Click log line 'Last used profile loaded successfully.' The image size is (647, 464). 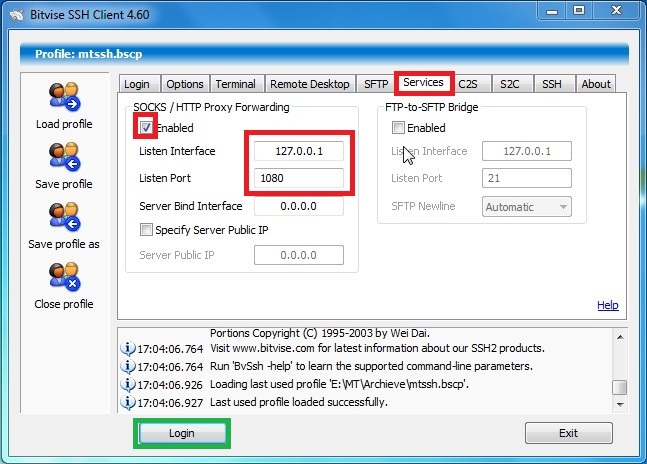point(299,402)
